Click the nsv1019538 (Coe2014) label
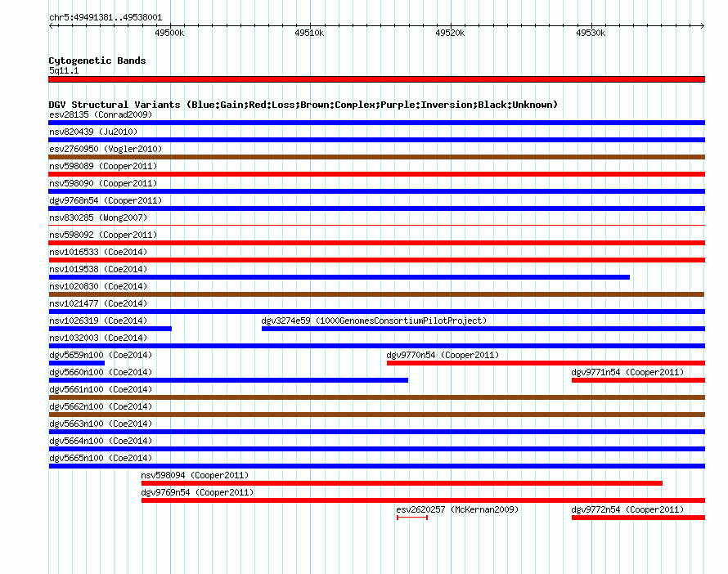Viewport: 728px width, 574px height. tap(98, 269)
